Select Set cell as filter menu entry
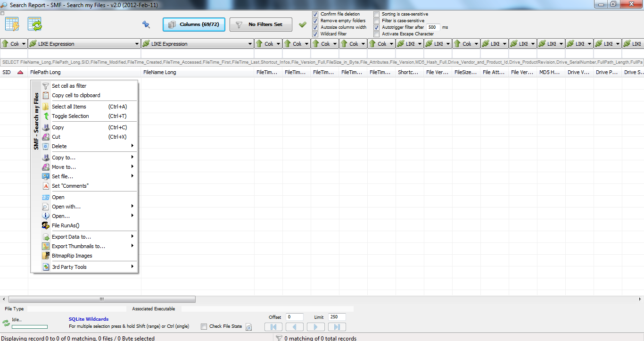Screen dimensions: 644x341 [x=69, y=86]
